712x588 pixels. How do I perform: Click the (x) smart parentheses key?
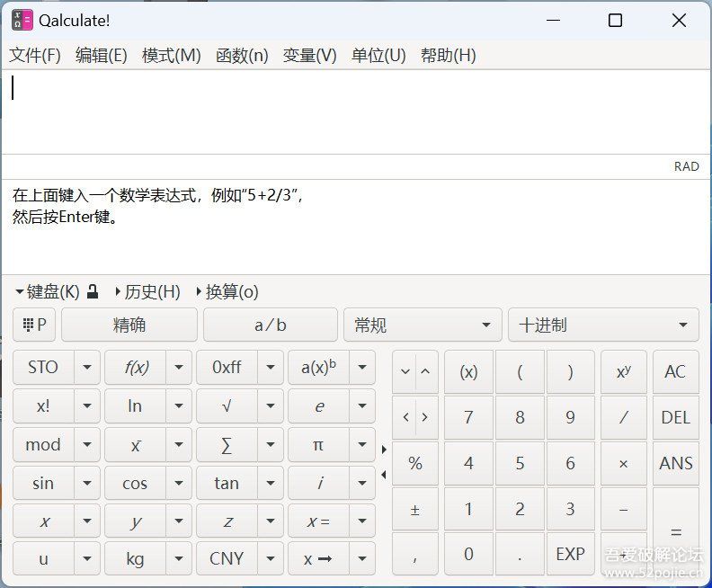(x=468, y=372)
